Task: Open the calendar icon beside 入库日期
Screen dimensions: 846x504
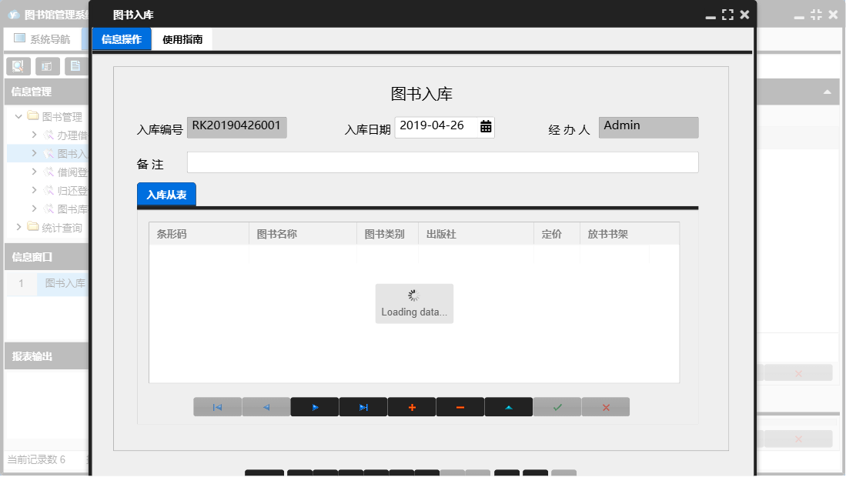Action: (486, 127)
